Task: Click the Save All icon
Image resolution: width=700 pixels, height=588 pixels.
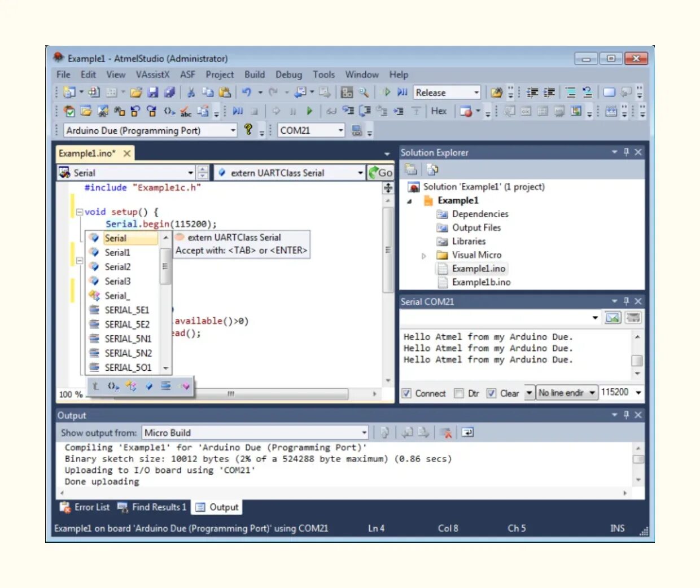Action: (169, 93)
